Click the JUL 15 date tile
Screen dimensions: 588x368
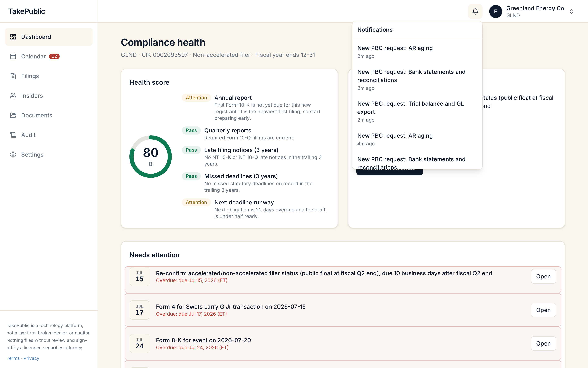point(139,276)
